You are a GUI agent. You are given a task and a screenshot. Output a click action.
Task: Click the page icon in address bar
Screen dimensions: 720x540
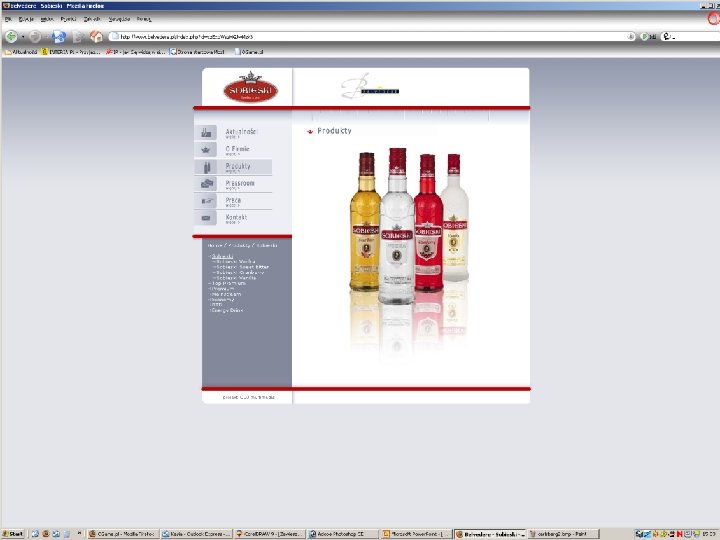tap(115, 36)
